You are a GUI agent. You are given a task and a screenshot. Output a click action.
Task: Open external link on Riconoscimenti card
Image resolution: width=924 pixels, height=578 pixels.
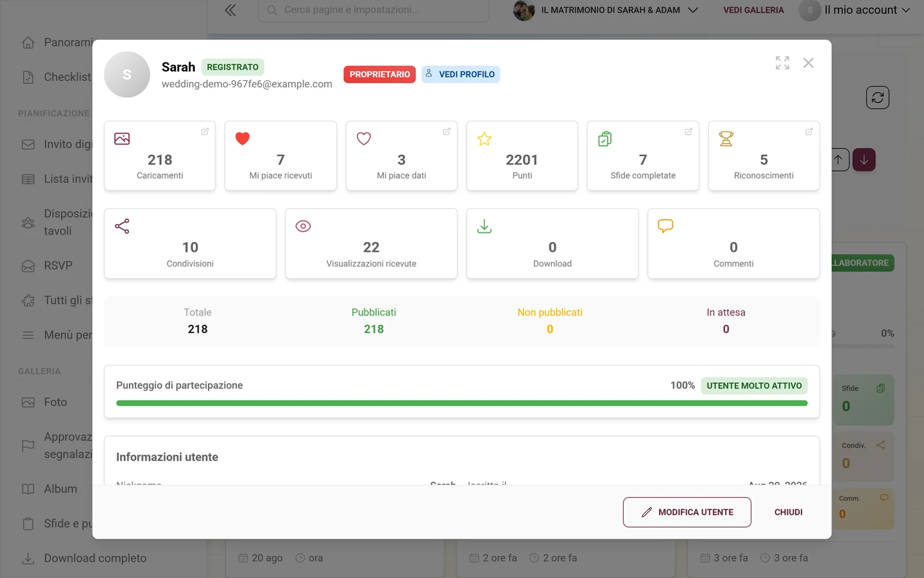pos(809,132)
